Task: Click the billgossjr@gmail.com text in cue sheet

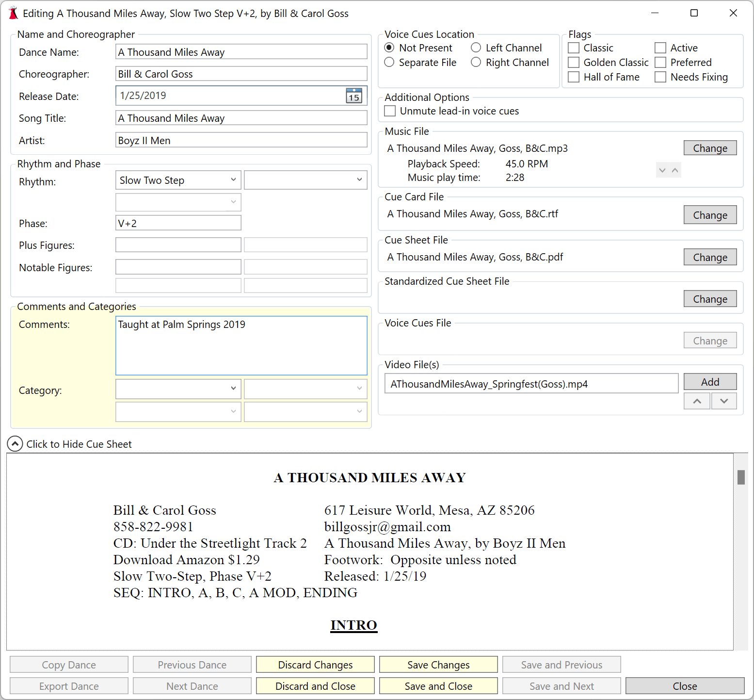Action: pyautogui.click(x=387, y=527)
